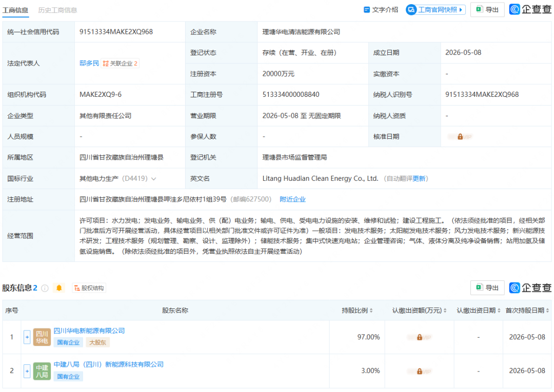Open 四川华电新能源有限公司 shareholder link

coord(89,331)
